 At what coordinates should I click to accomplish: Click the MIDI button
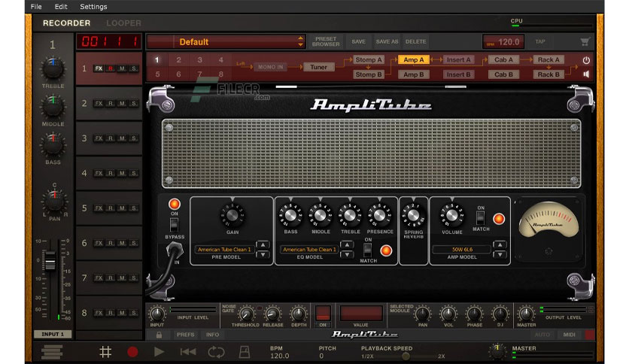[x=569, y=335]
